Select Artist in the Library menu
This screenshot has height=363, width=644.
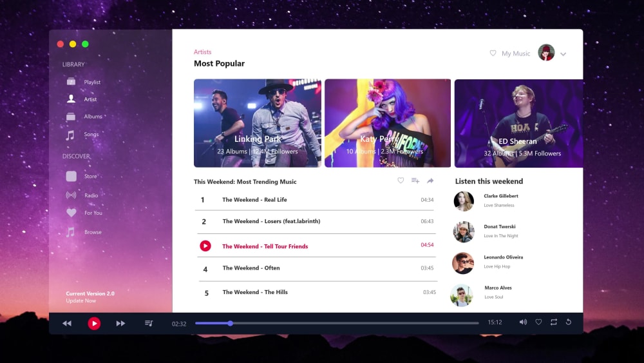point(90,99)
